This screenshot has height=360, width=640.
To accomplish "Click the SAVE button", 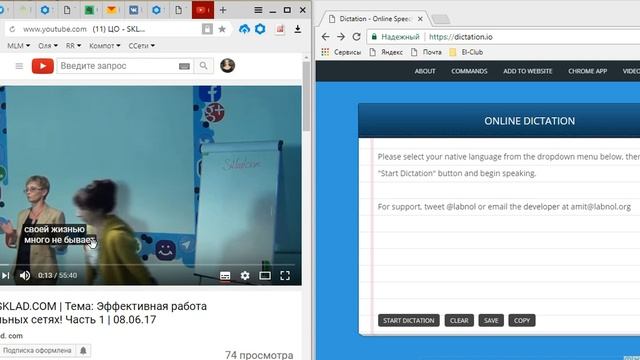I will coord(491,320).
